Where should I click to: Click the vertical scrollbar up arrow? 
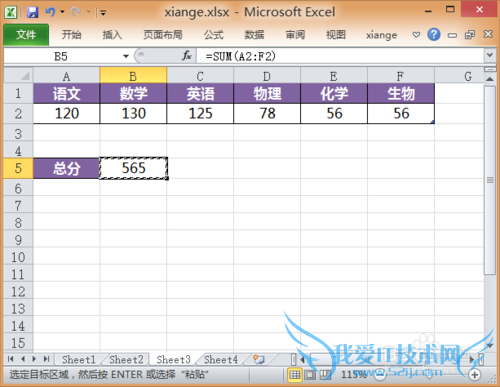pos(489,79)
